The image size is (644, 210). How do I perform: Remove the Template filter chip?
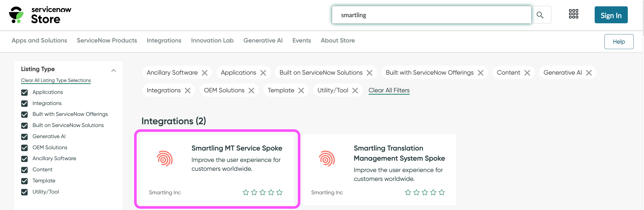pos(301,91)
